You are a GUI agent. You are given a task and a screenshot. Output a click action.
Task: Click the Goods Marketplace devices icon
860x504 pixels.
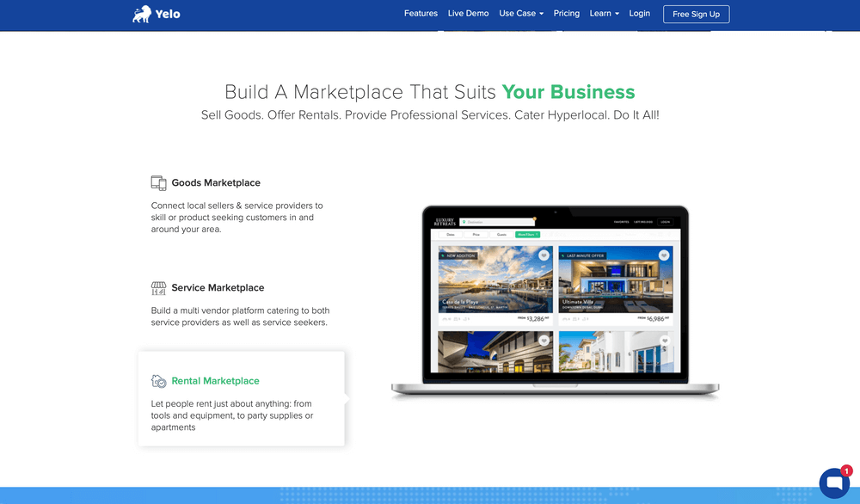(x=158, y=183)
